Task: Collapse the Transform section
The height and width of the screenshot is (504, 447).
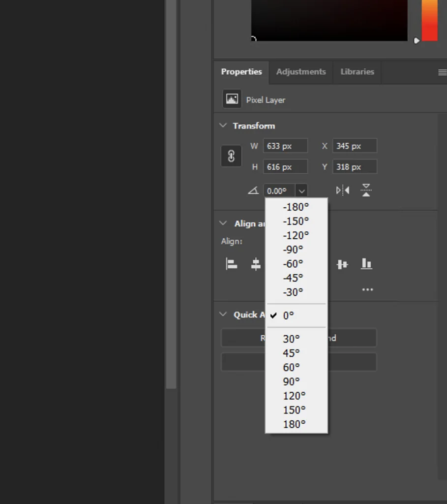Action: click(223, 126)
